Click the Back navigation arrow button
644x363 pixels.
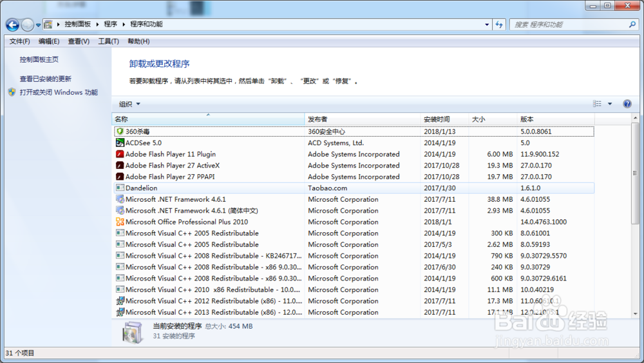coord(12,25)
